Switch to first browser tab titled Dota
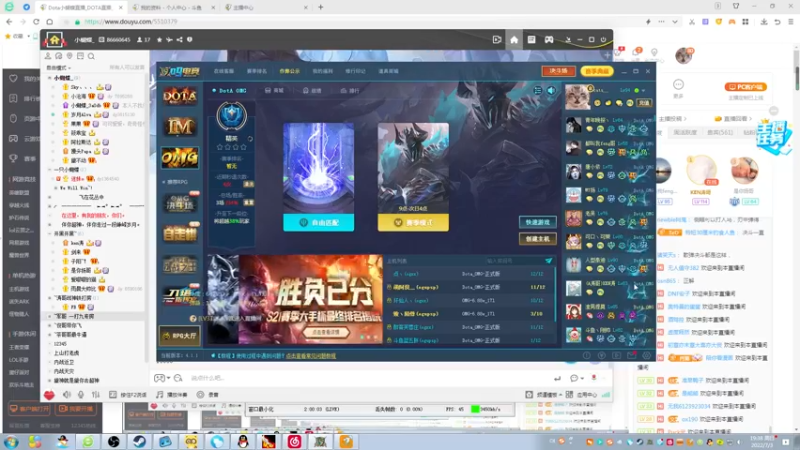 coord(82,7)
